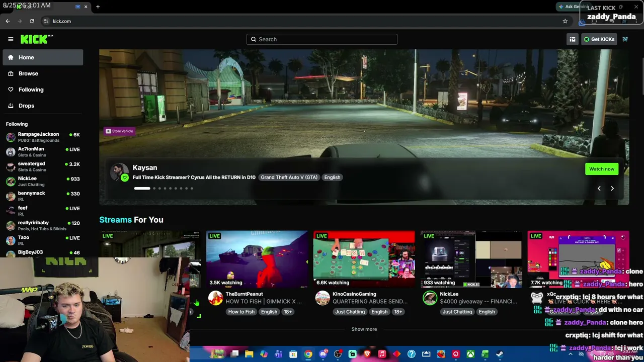Screen dimensions: 644x362
Task: Bookmark this page with the star
Action: tap(565, 21)
